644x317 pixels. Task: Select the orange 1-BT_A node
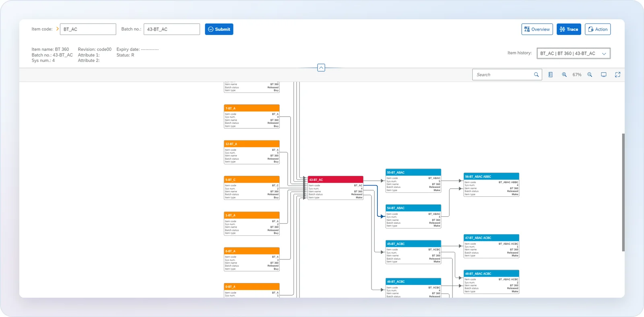pyautogui.click(x=252, y=224)
